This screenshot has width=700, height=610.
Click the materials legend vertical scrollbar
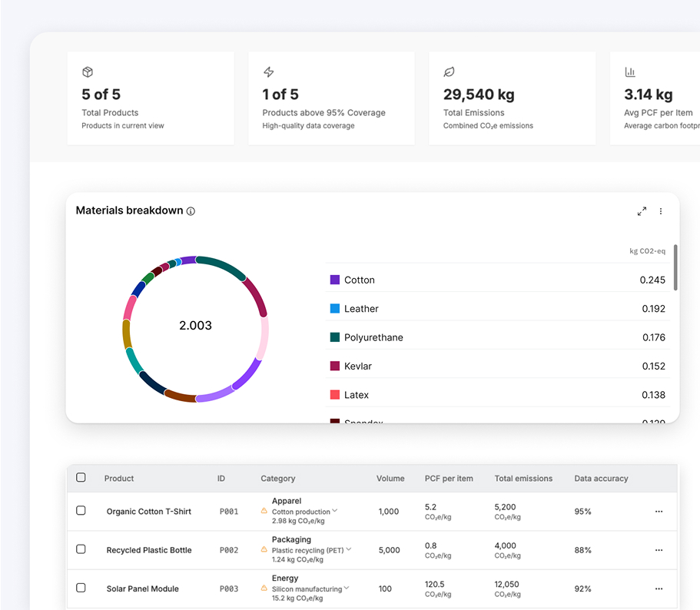(x=675, y=267)
